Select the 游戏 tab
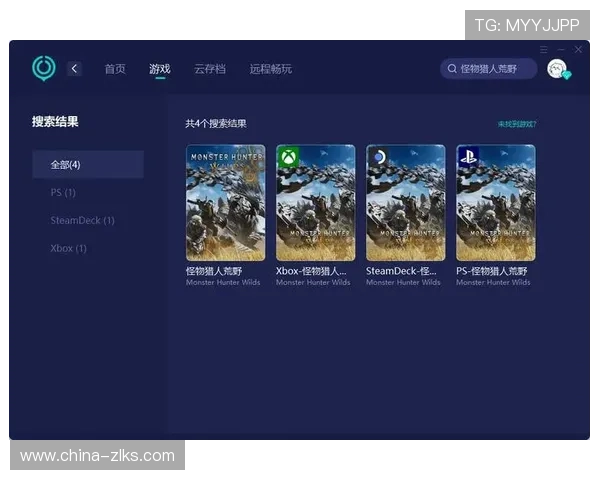Screen dimensions: 600x480 160,69
